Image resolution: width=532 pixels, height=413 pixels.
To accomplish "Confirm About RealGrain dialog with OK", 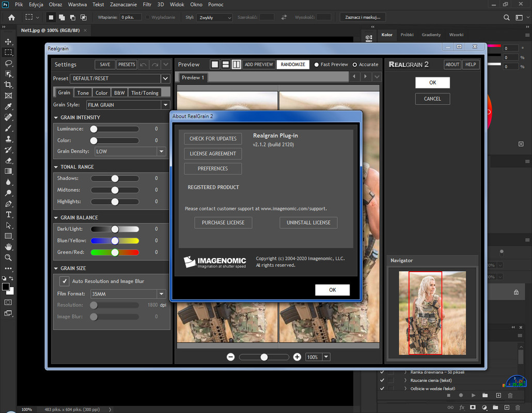I will [x=333, y=290].
